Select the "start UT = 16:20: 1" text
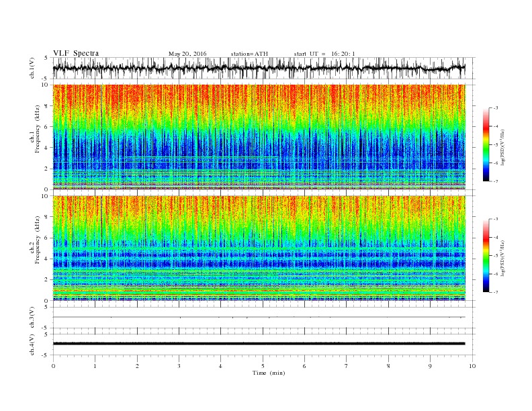532x411 pixels. pos(324,54)
